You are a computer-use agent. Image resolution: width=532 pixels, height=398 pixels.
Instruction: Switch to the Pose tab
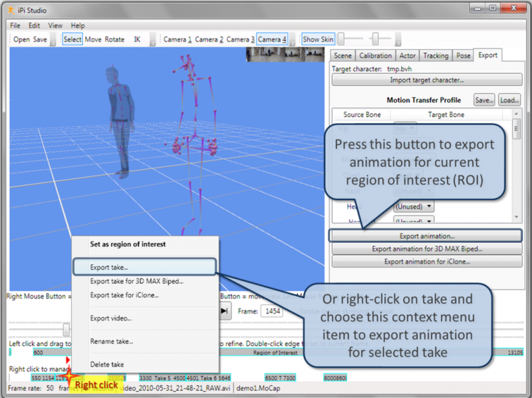click(463, 56)
